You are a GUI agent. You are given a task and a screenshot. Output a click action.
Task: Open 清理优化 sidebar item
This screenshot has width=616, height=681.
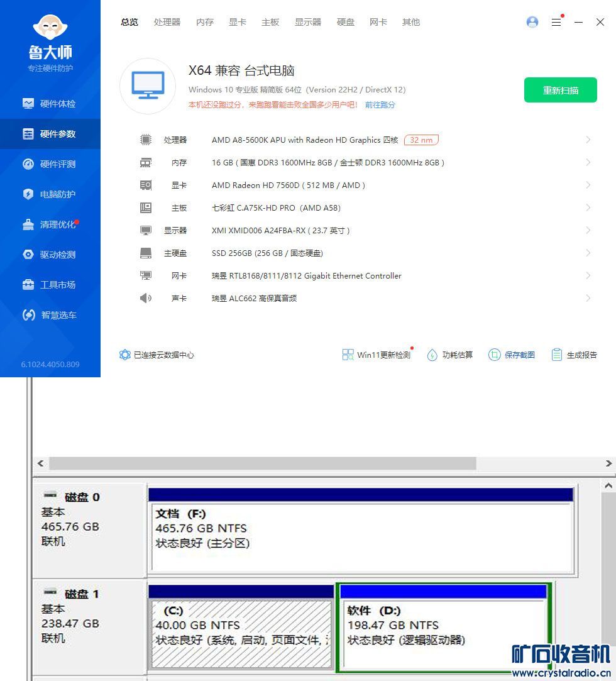click(x=50, y=224)
